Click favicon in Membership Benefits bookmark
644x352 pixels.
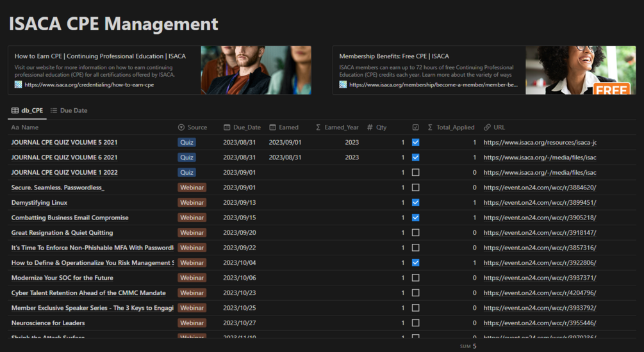[x=343, y=84]
